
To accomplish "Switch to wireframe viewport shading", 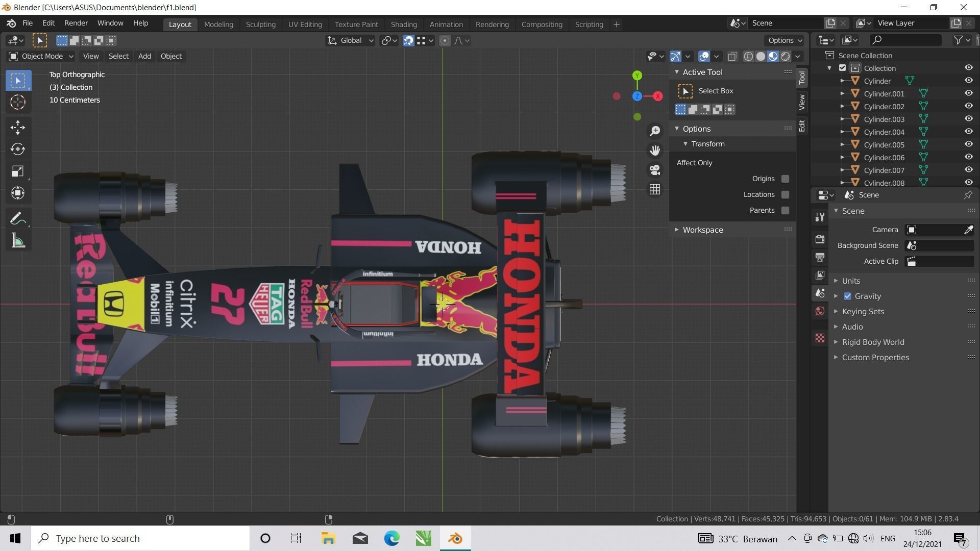I will click(x=748, y=57).
